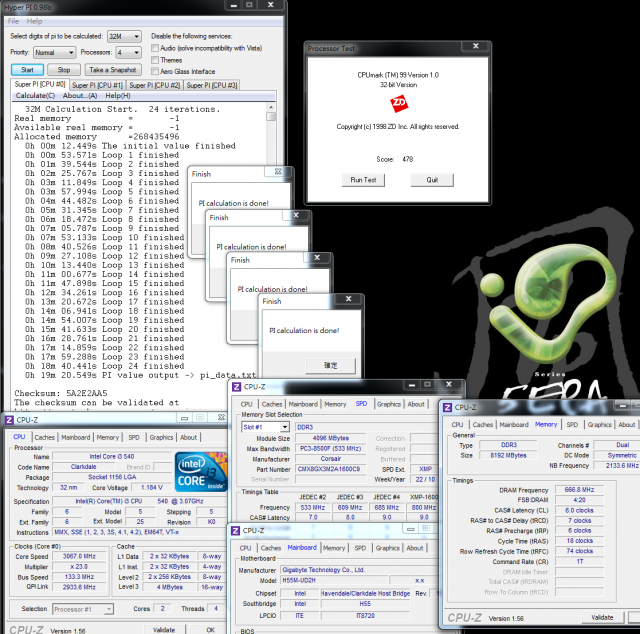The width and height of the screenshot is (640, 634).
Task: Open About tab in CPU-Z CPU window
Action: click(188, 437)
